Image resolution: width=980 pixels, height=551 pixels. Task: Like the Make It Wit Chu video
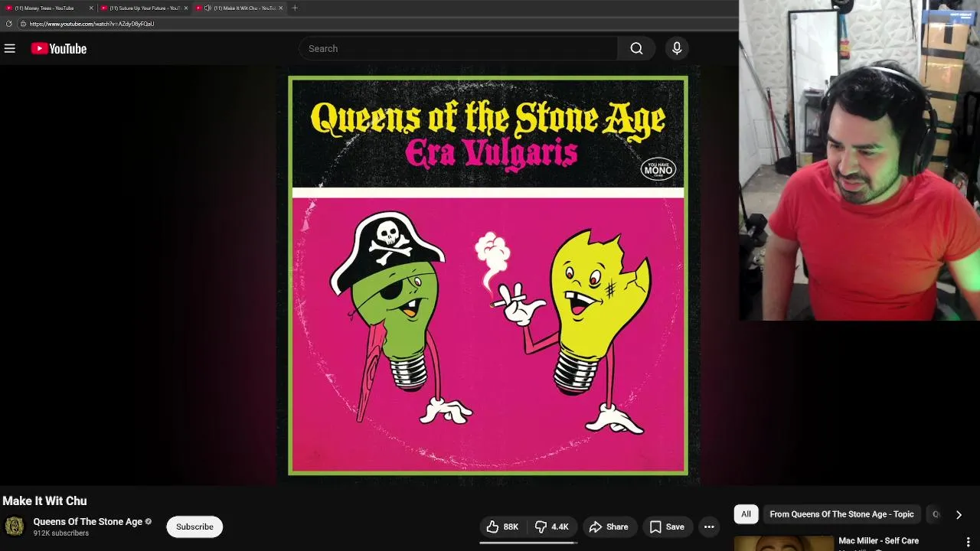(x=503, y=527)
